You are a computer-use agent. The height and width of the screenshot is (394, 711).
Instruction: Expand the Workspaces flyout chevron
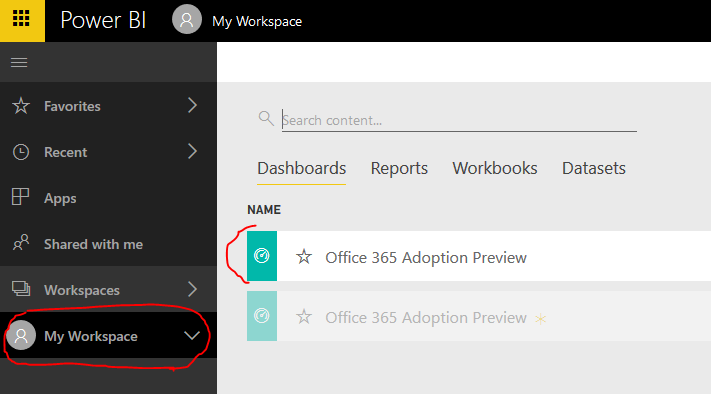pos(192,289)
